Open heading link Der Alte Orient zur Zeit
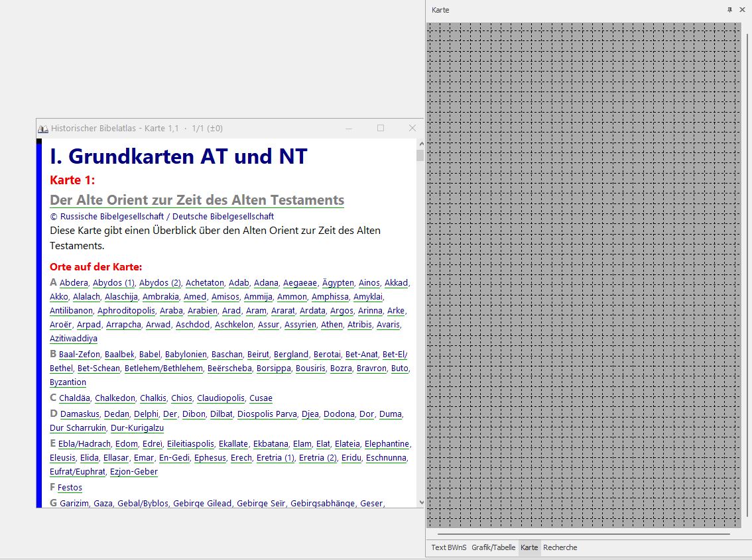Screen dimensions: 752x560 [x=197, y=200]
